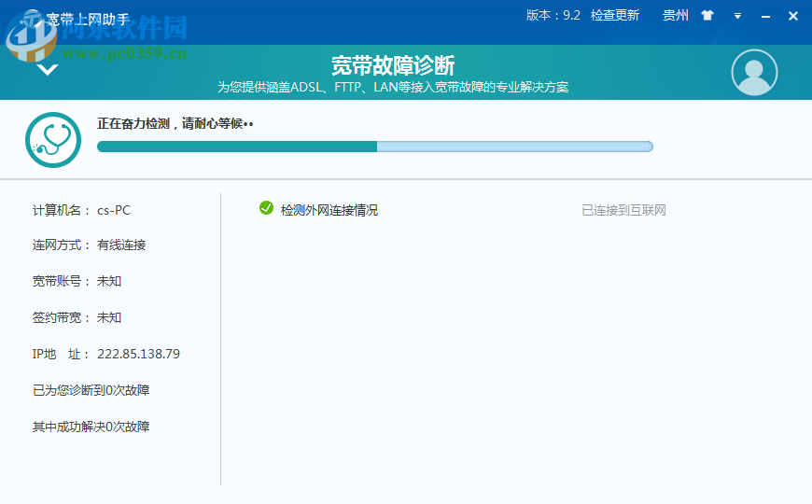The height and width of the screenshot is (504, 812).
Task: Click the stethoscope diagnosis icon
Action: coord(53,140)
